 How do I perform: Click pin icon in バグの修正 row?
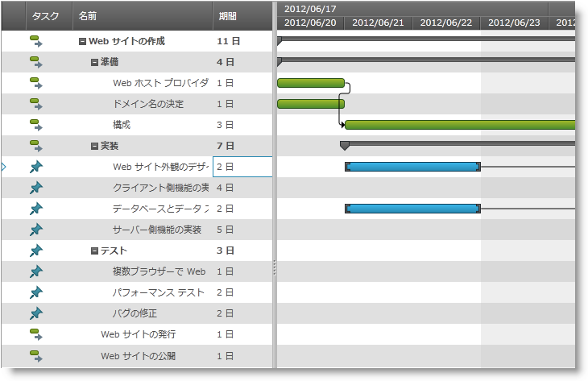(36, 314)
